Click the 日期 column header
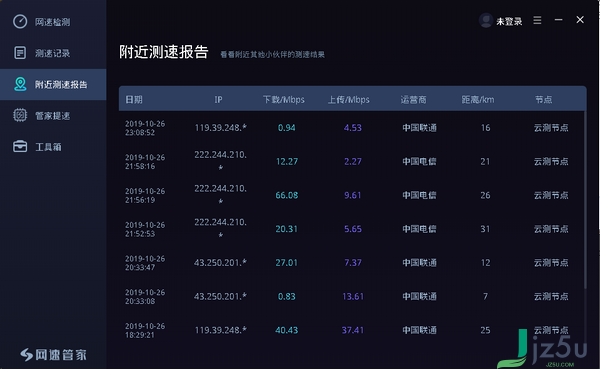Viewport: 600px width, 369px height. (134, 100)
